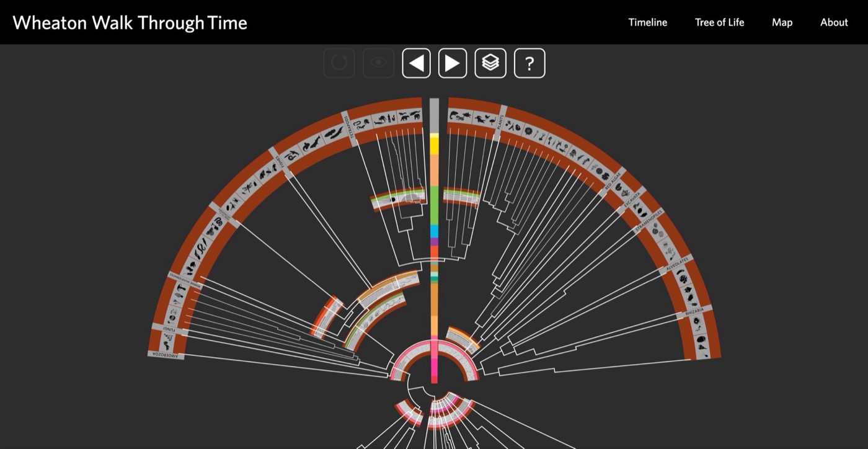Image resolution: width=868 pixels, height=449 pixels.
Task: Go to the previous step with left arrow
Action: tap(417, 63)
